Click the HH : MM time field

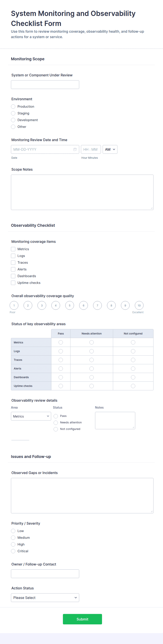(x=91, y=149)
